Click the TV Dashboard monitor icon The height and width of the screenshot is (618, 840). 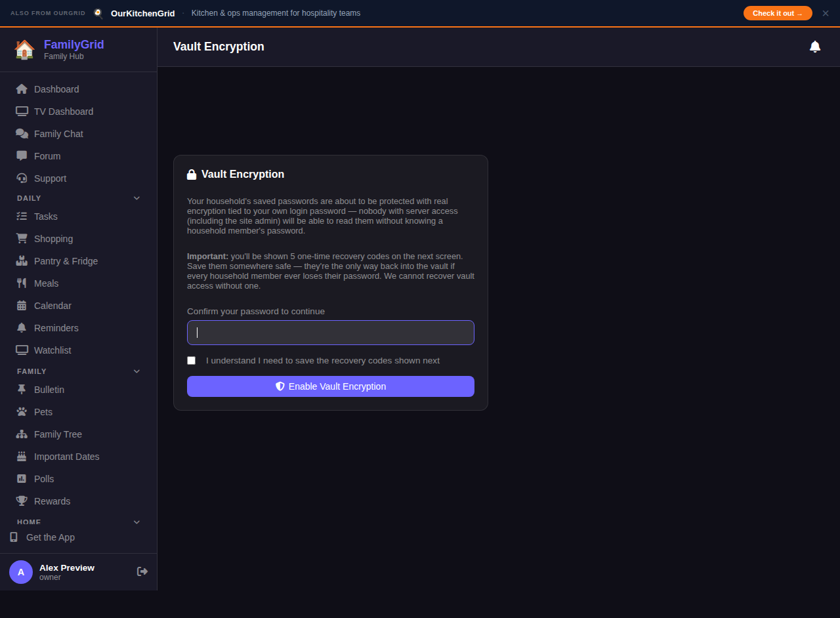coord(22,112)
